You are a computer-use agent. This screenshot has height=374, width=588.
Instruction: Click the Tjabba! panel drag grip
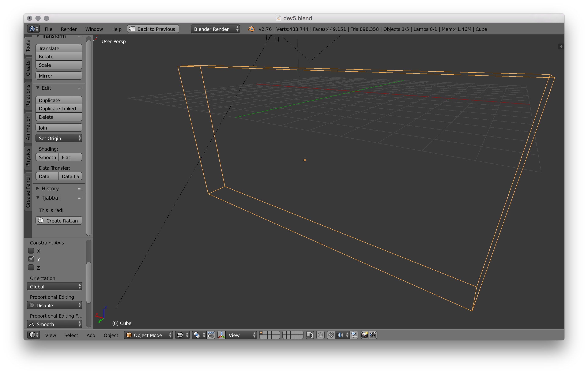(x=80, y=198)
